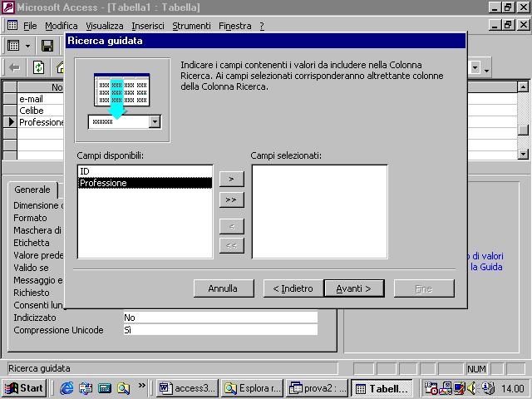Viewport: 532px width, 399px height.
Task: Click the Compressione Unicode property label
Action: [58, 330]
